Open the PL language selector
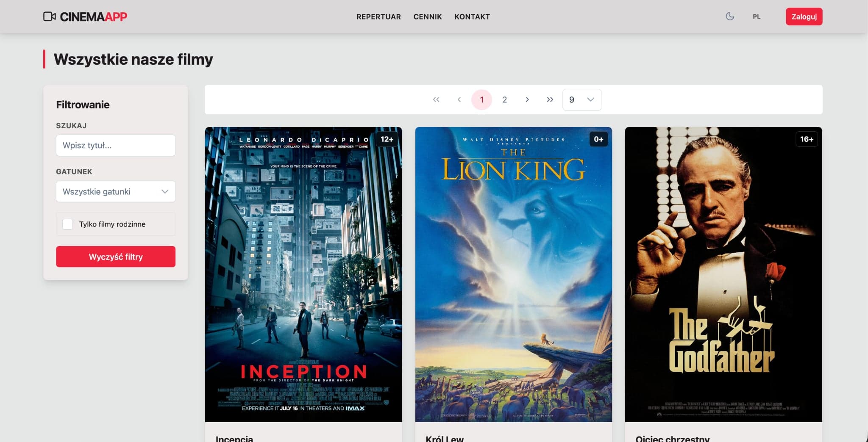 756,17
